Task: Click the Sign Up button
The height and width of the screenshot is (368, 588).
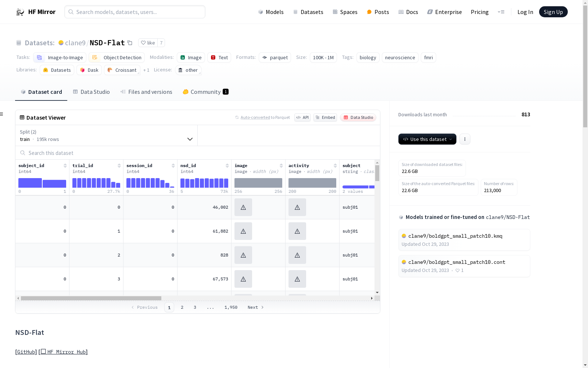Action: pos(553,12)
